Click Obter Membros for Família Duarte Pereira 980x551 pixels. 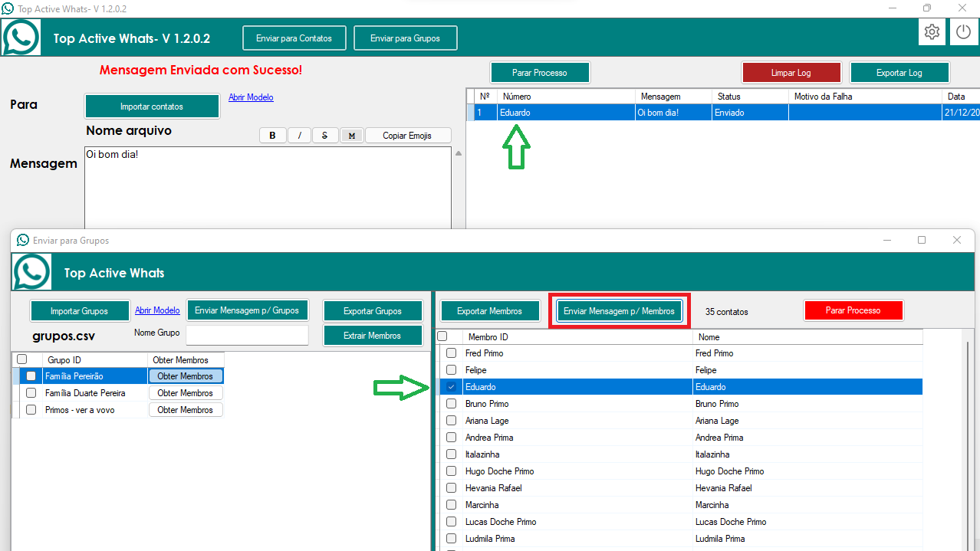tap(186, 393)
